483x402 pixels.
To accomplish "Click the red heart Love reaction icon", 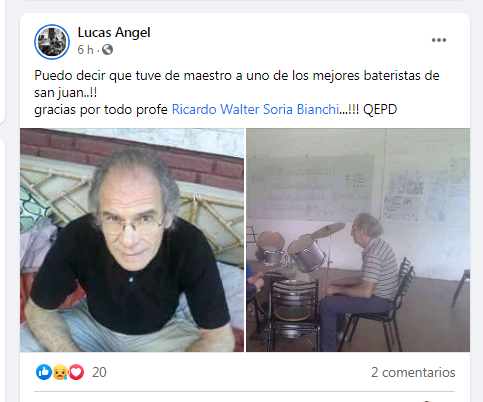I will click(76, 372).
